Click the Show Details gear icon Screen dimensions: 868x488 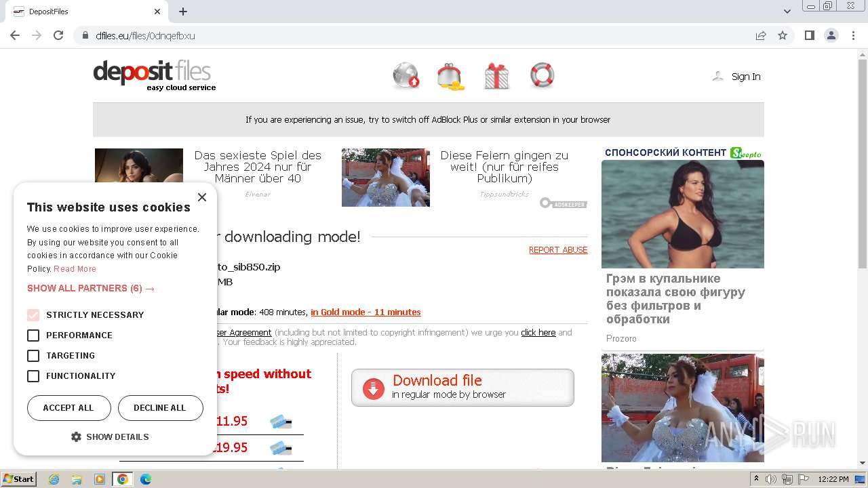point(76,437)
